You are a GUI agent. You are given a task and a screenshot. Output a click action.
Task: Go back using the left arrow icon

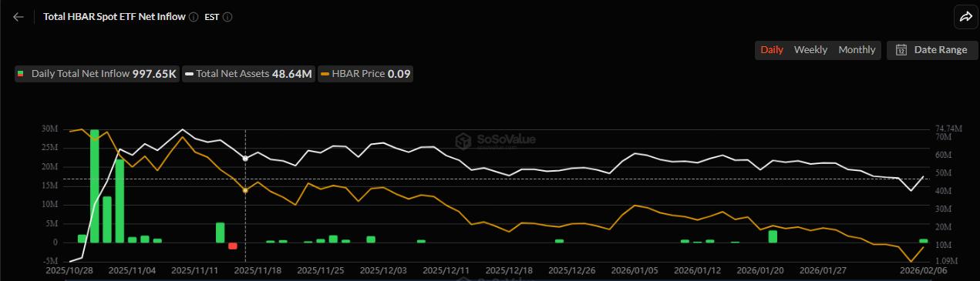(x=19, y=16)
